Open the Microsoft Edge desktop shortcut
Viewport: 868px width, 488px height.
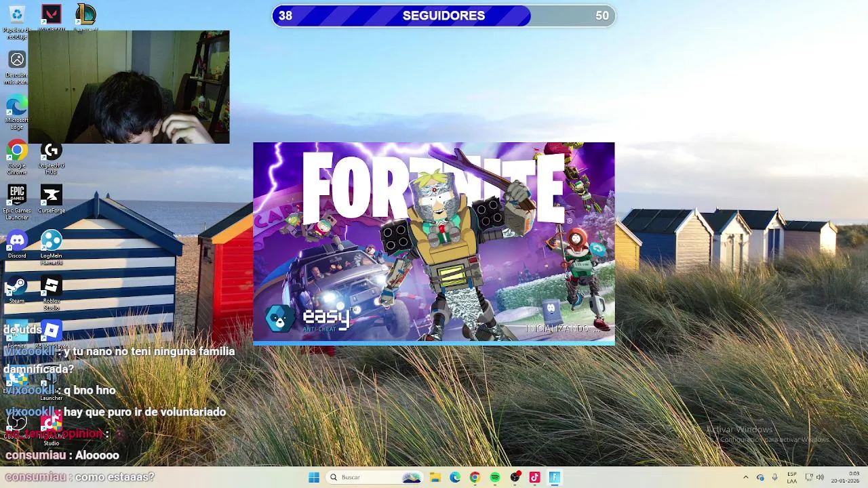point(17,113)
